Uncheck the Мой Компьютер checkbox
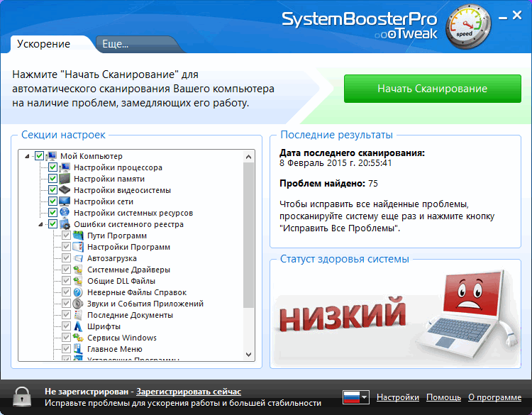Viewport: 532px width, 415px height. pos(39,156)
